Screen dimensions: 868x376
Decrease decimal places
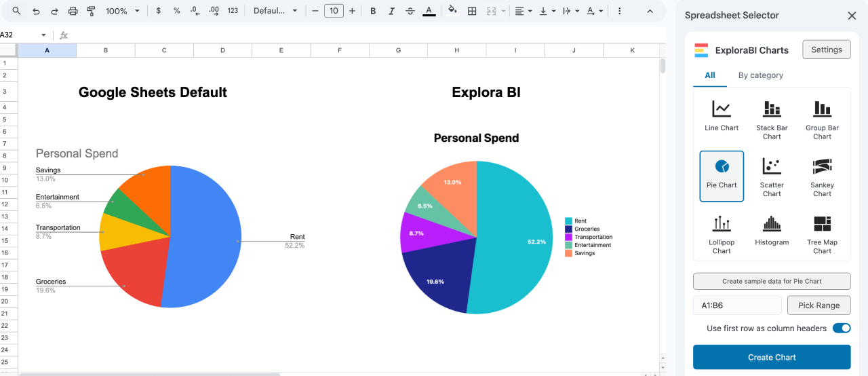tap(195, 11)
